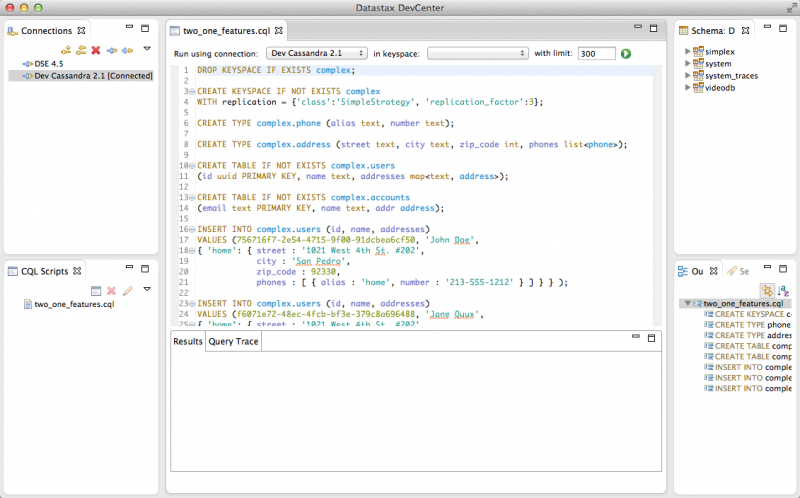Screen dimensions: 800x498
Task: Click the Clone Connection icon
Action: (81, 50)
